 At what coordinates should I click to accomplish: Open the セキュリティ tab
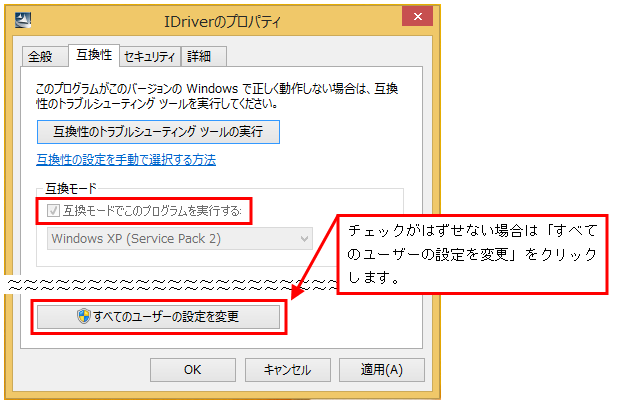[150, 56]
